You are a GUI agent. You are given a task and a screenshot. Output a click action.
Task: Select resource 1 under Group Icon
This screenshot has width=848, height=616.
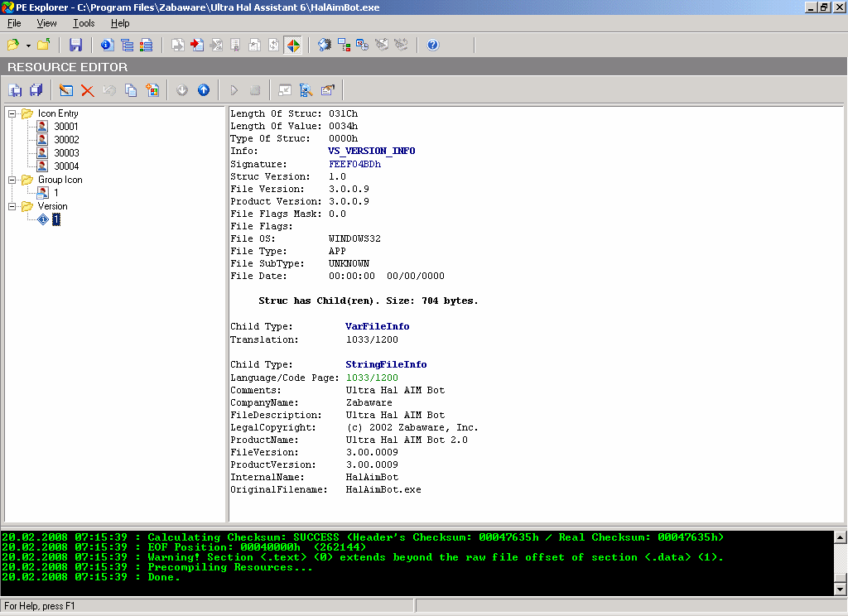(55, 193)
